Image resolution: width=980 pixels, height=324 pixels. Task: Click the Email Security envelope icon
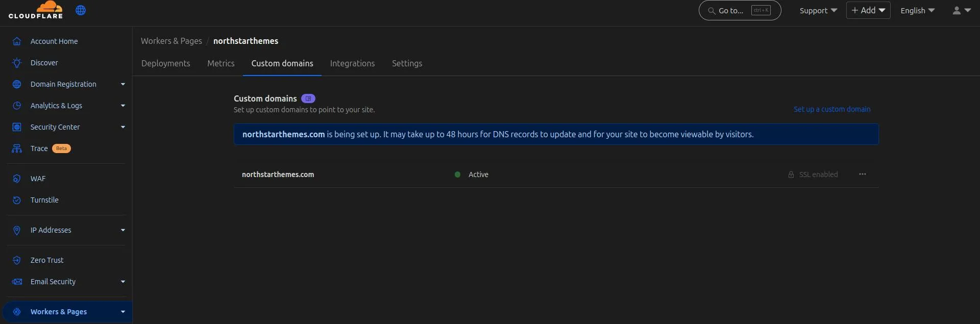click(x=17, y=282)
